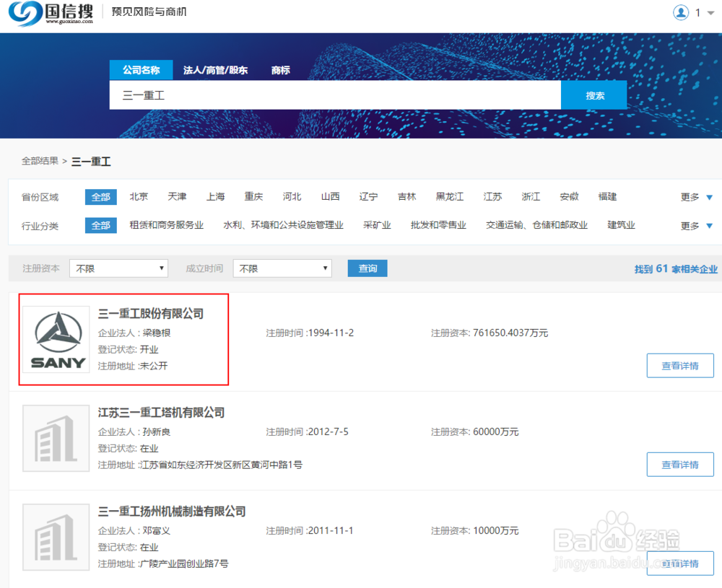Click the user account icon in the header
The width and height of the screenshot is (722, 588).
click(681, 12)
